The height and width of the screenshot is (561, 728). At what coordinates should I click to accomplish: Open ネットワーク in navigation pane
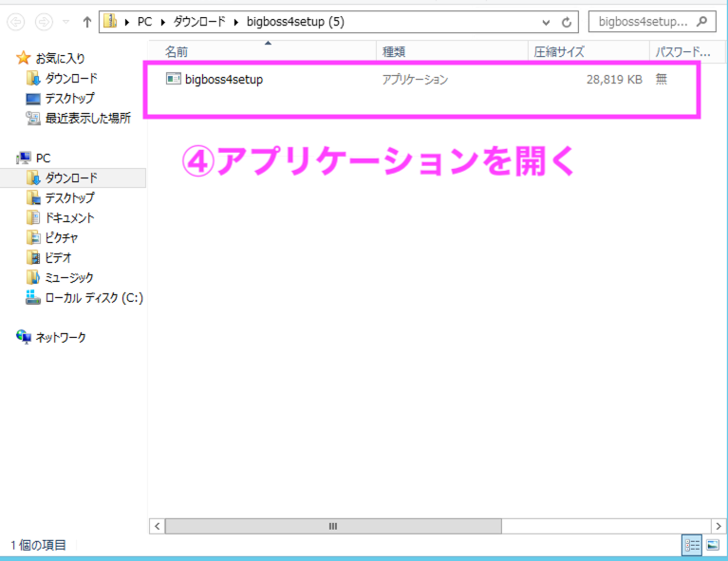point(61,337)
